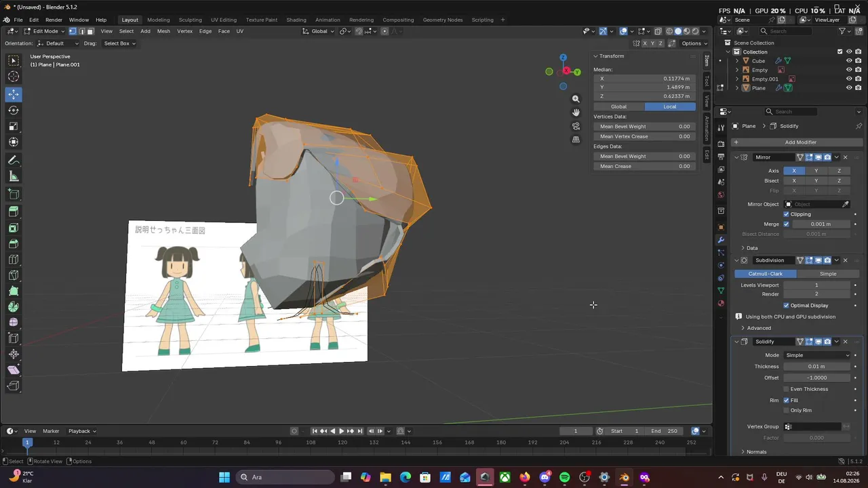This screenshot has height=488, width=868.
Task: Open the File menu
Action: [18, 20]
